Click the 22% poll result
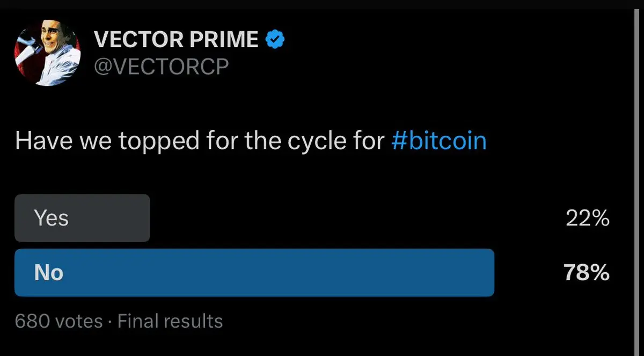The height and width of the screenshot is (356, 644). coord(588,218)
